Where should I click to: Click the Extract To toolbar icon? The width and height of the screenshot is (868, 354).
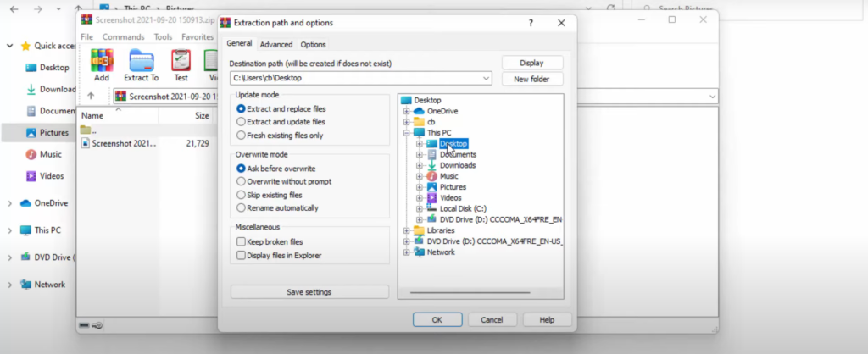pos(142,61)
